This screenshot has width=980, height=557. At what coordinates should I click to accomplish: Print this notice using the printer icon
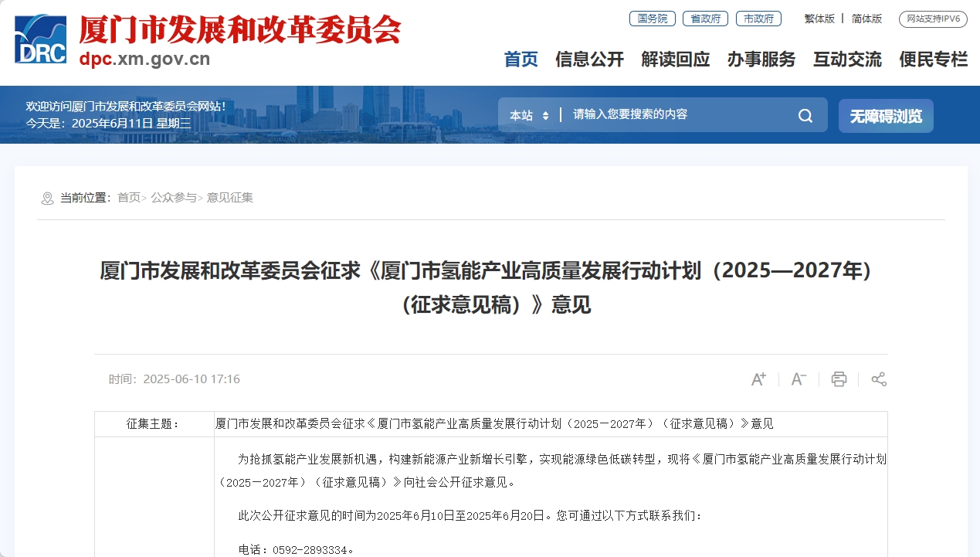point(839,379)
